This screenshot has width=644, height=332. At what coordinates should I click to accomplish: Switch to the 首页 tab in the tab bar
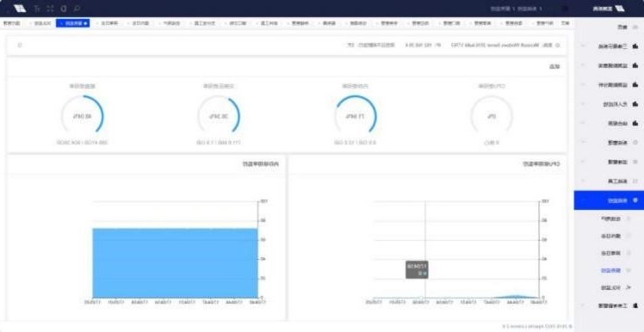(x=566, y=23)
